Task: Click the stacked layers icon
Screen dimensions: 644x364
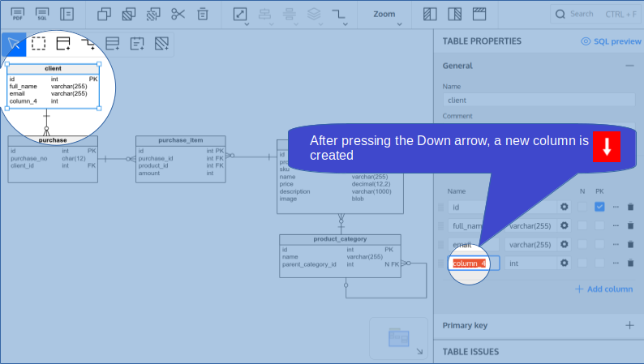Action: click(x=314, y=14)
